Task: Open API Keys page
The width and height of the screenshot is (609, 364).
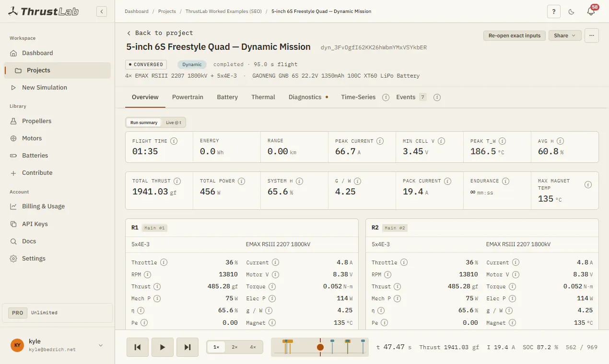Action: pyautogui.click(x=58, y=224)
